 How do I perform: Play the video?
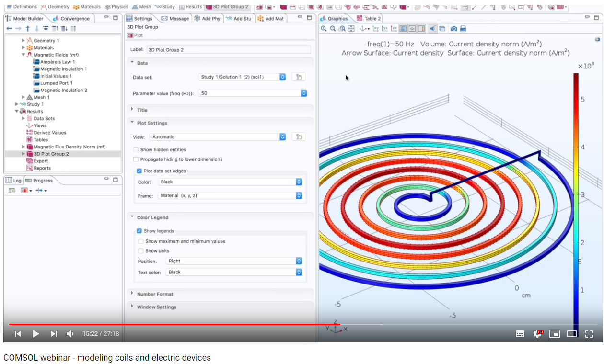tap(35, 334)
